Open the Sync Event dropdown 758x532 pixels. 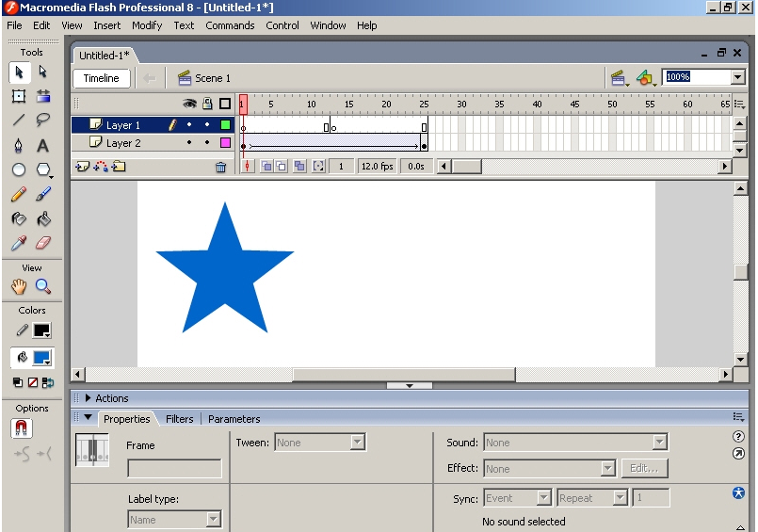(544, 498)
